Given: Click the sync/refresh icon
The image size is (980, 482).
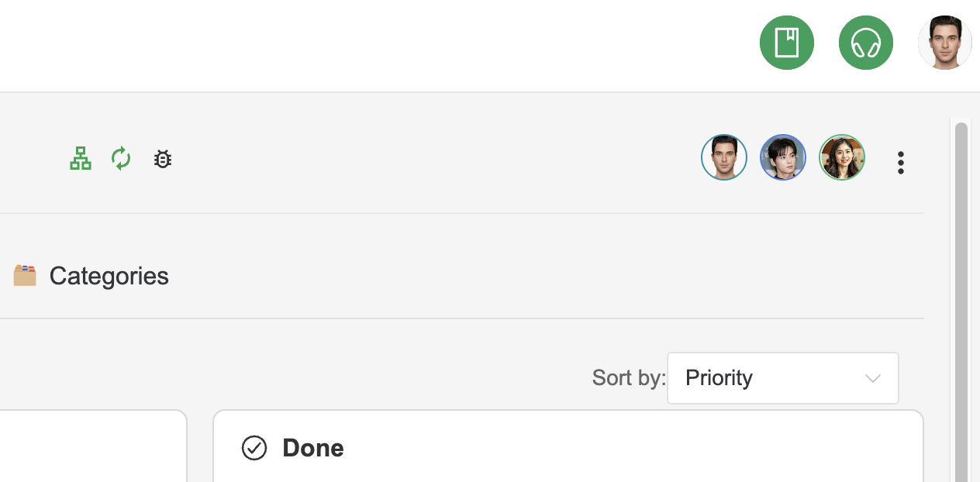Looking at the screenshot, I should (121, 158).
